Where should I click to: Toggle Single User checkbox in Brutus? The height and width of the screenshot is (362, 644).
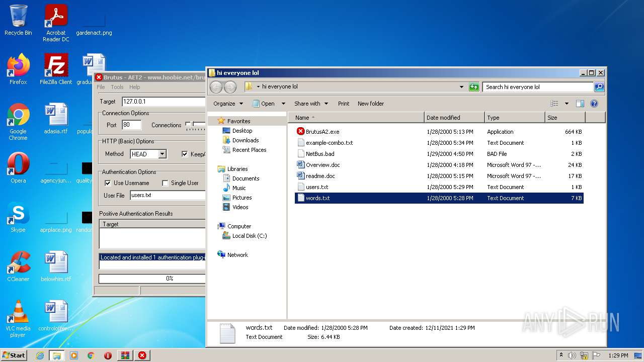point(165,183)
